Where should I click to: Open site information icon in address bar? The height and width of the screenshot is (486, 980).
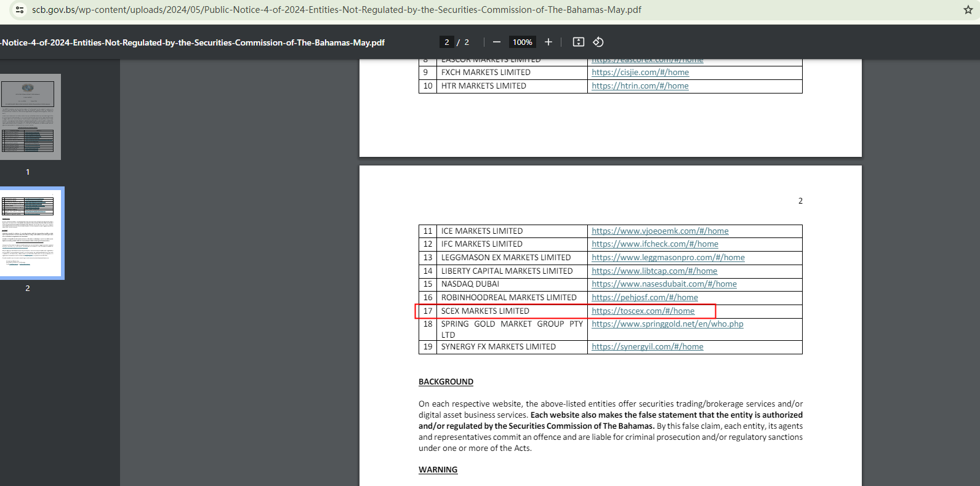[20, 10]
